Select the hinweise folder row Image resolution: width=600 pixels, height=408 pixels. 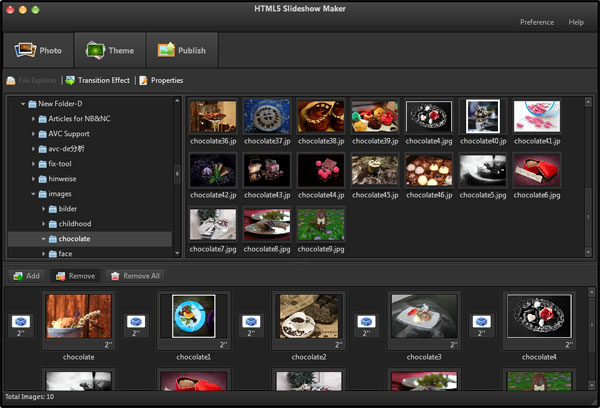[90, 179]
